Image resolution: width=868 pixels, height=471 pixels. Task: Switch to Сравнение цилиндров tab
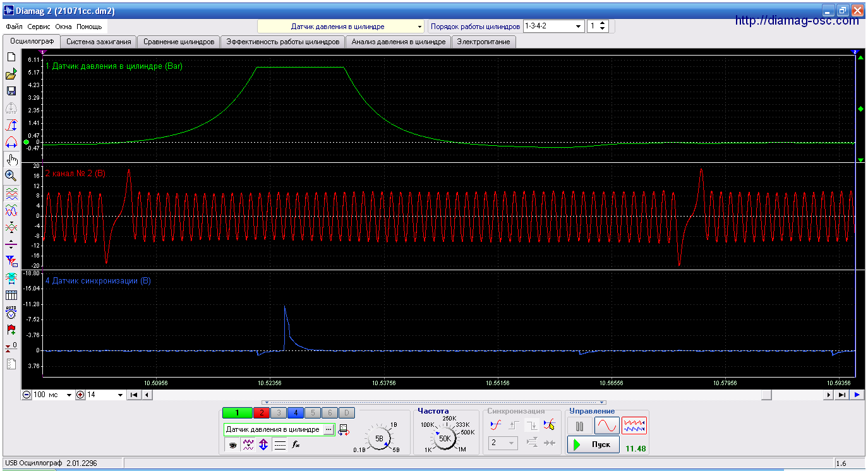coord(179,42)
